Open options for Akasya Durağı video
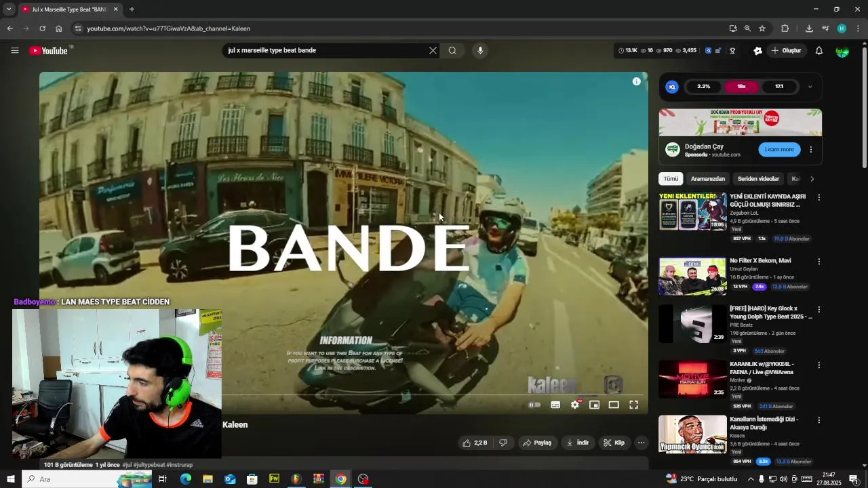 click(818, 420)
